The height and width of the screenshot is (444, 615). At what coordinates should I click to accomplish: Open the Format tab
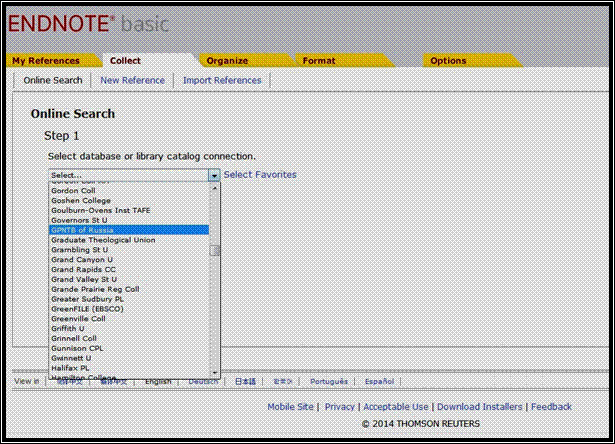click(x=319, y=61)
